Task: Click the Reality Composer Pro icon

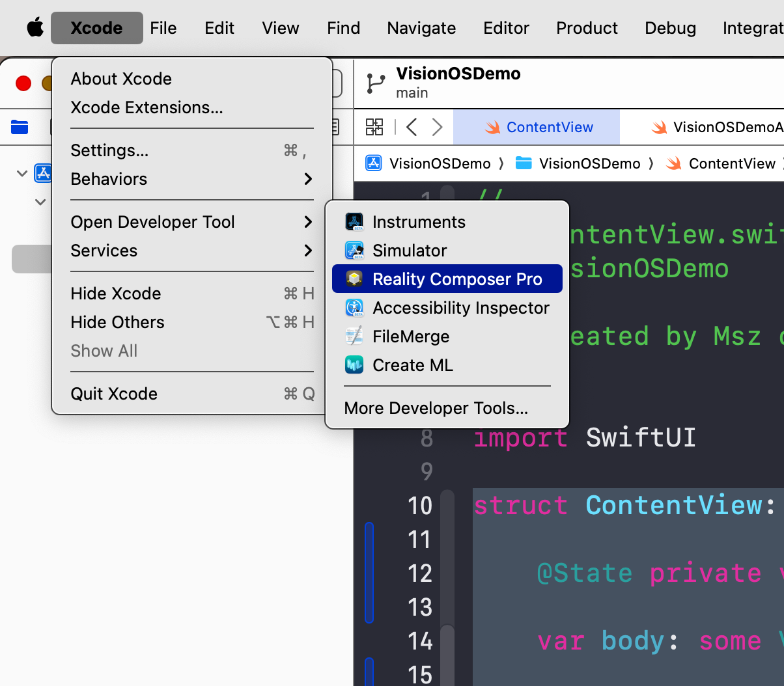Action: (x=354, y=279)
